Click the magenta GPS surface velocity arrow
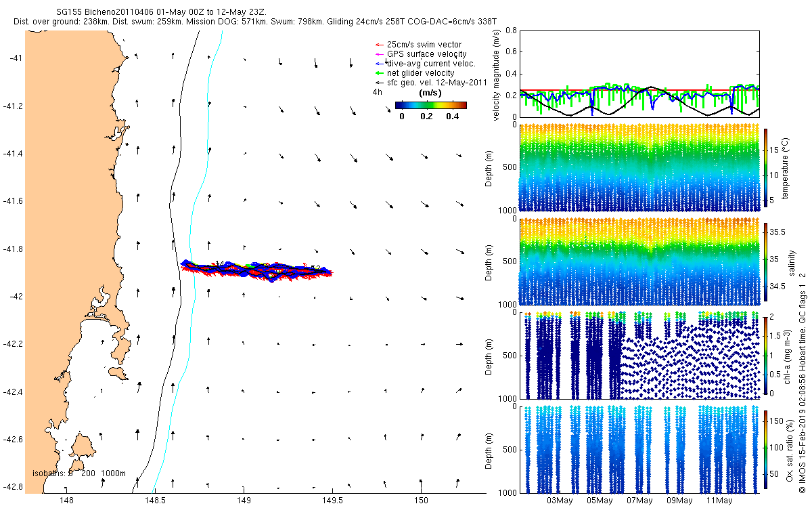The width and height of the screenshot is (812, 508). coord(380,54)
